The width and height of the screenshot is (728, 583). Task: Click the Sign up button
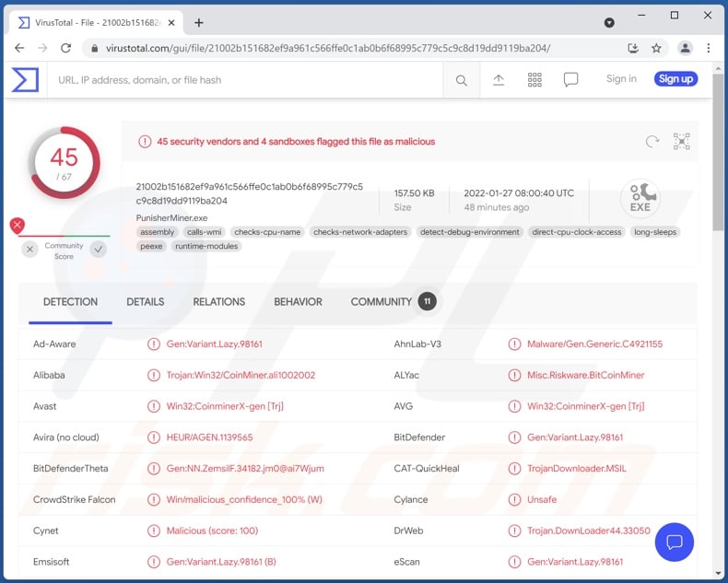[x=675, y=79]
